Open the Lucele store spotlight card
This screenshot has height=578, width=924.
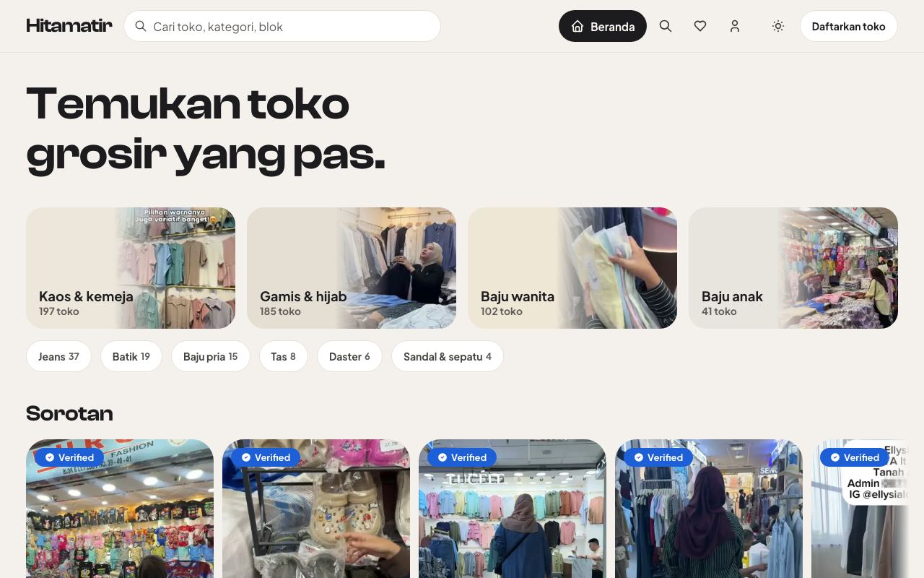pos(513,509)
